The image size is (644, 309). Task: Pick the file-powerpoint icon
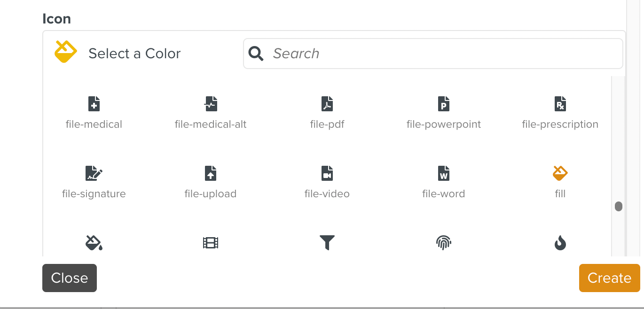[x=444, y=103]
